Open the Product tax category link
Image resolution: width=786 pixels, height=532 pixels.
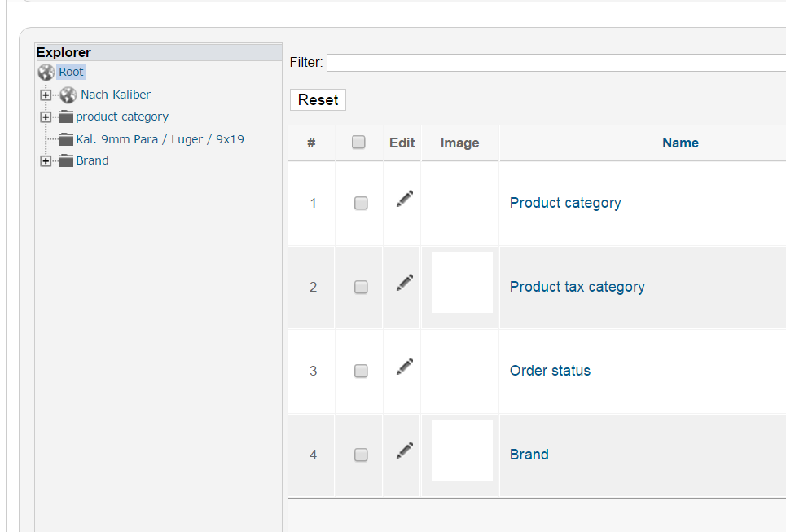tap(577, 287)
